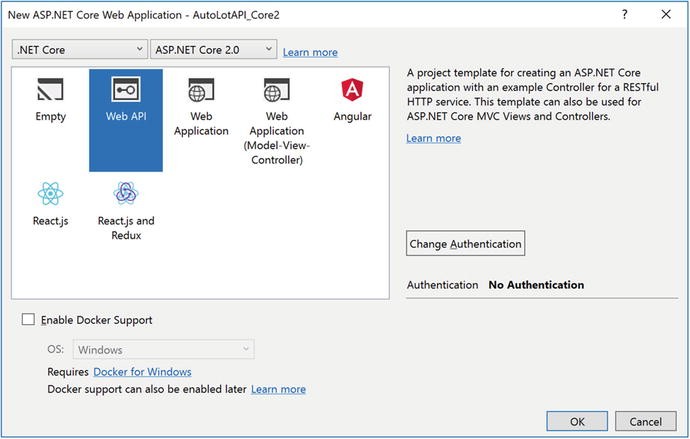Click Learn more next to version dropdown
The height and width of the screenshot is (439, 690).
(x=310, y=52)
